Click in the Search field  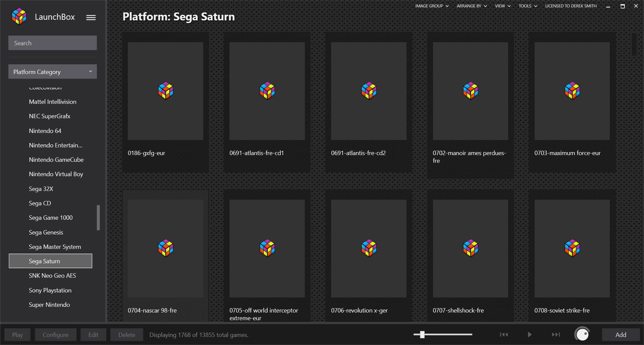(53, 43)
